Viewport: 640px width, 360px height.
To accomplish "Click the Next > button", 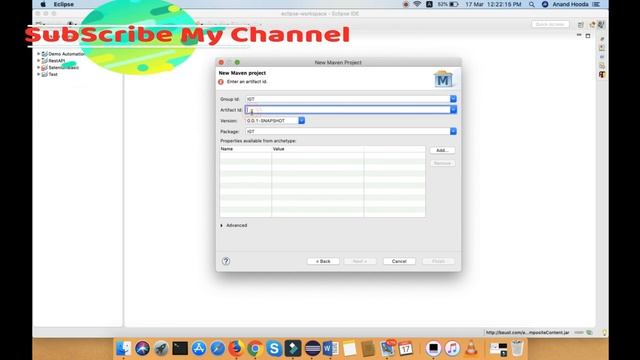I will click(x=360, y=261).
